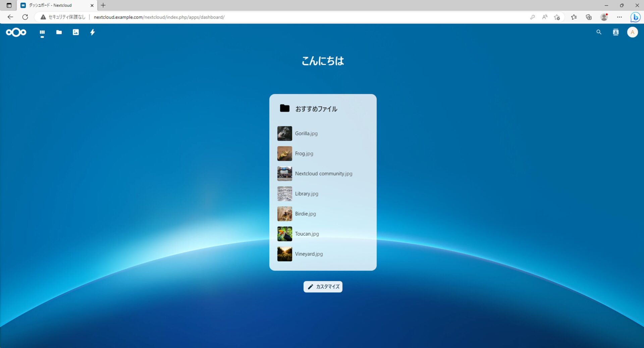The image size is (644, 348).
Task: Open the Gorilla.jpg file link
Action: pos(306,133)
